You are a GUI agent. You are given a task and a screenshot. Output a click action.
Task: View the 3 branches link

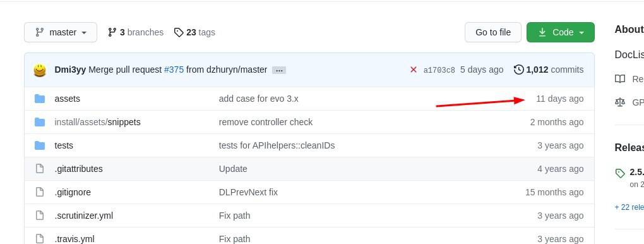136,32
